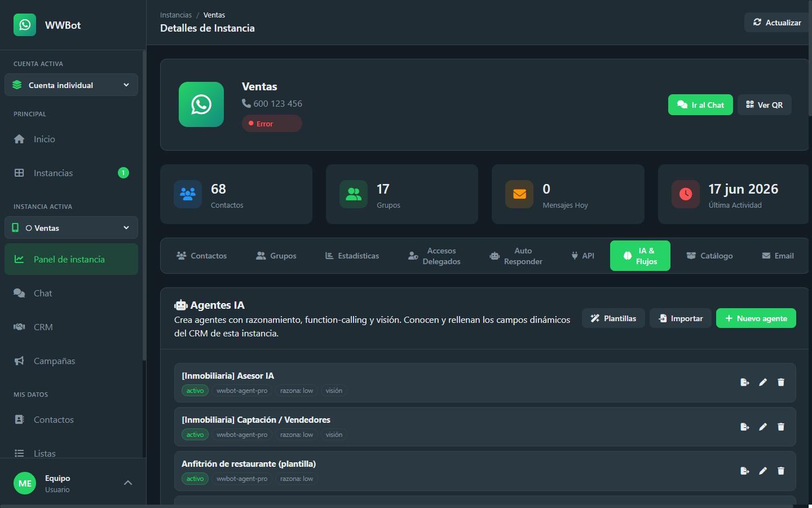Screen dimensions: 812x508
Task: Open the Plantillas button
Action: pos(614,318)
